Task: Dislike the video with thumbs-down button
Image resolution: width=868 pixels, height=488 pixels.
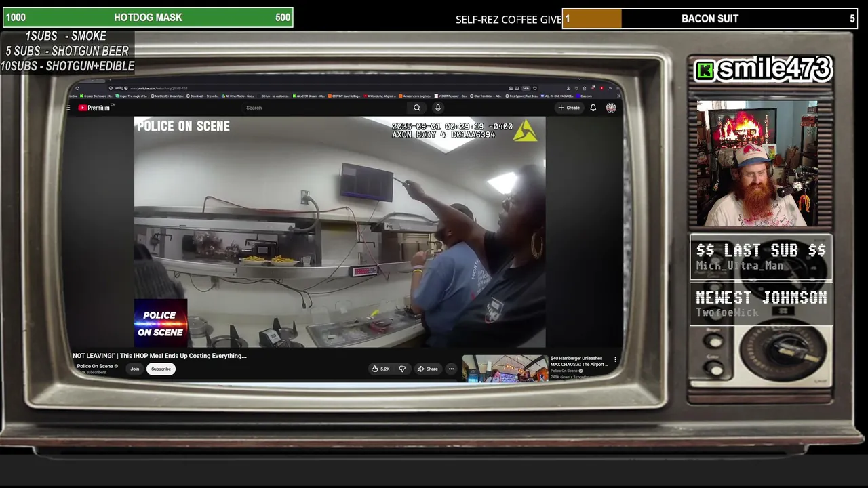Action: click(402, 369)
